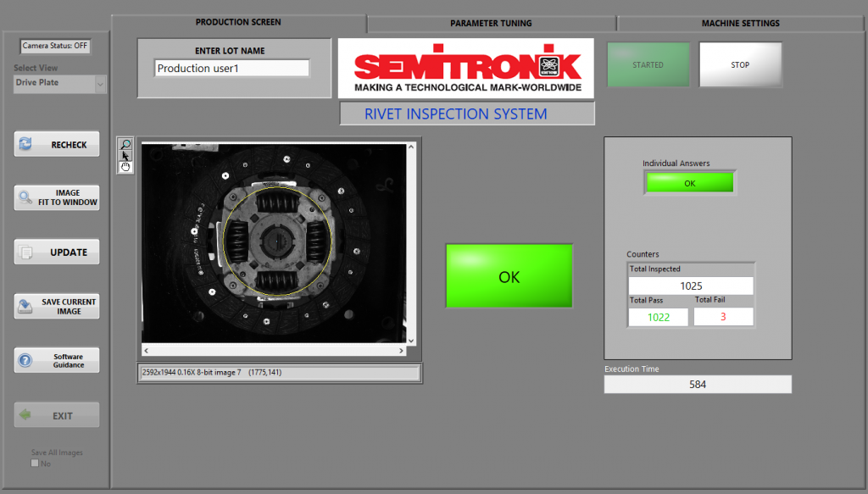Select the zoom magnifier tool
Image resolution: width=868 pixels, height=494 pixels.
coord(125,145)
